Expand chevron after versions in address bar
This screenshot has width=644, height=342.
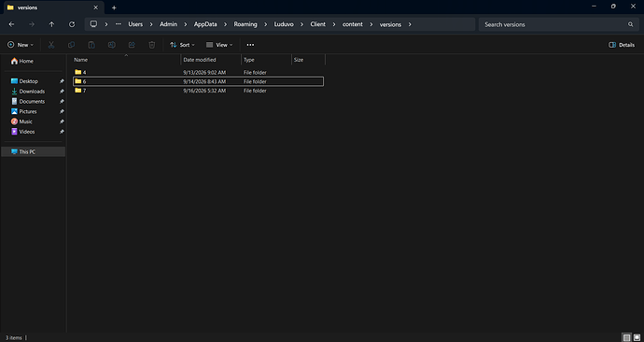click(410, 24)
